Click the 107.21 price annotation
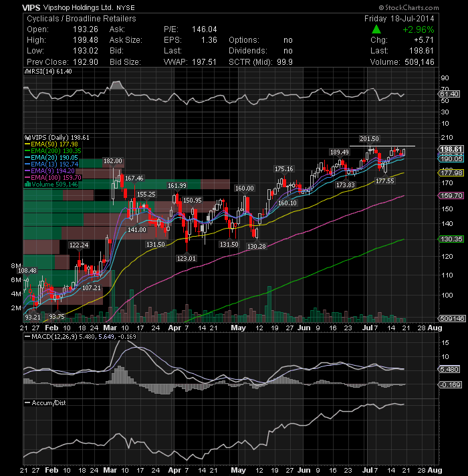 (92, 287)
